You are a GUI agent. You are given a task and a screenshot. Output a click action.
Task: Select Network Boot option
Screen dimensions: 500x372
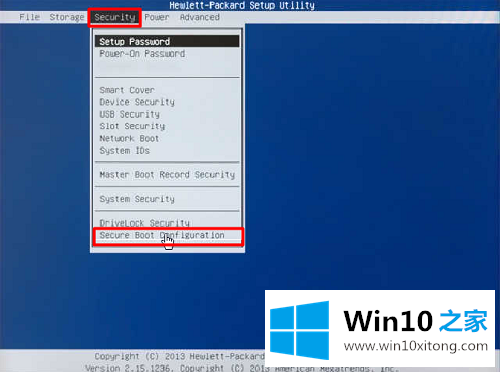point(129,138)
